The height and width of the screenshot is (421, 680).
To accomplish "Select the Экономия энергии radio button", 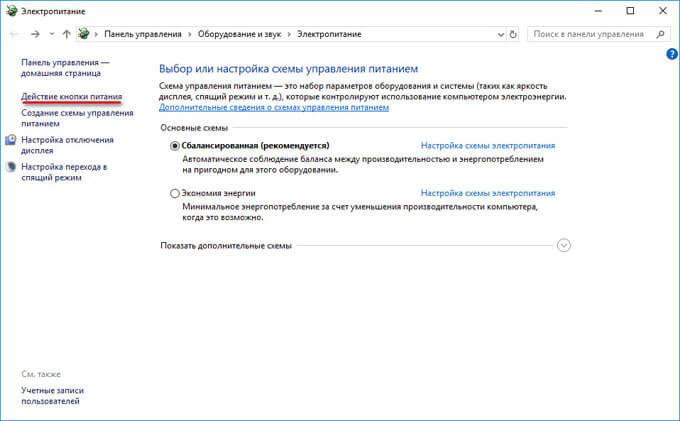I will (174, 193).
